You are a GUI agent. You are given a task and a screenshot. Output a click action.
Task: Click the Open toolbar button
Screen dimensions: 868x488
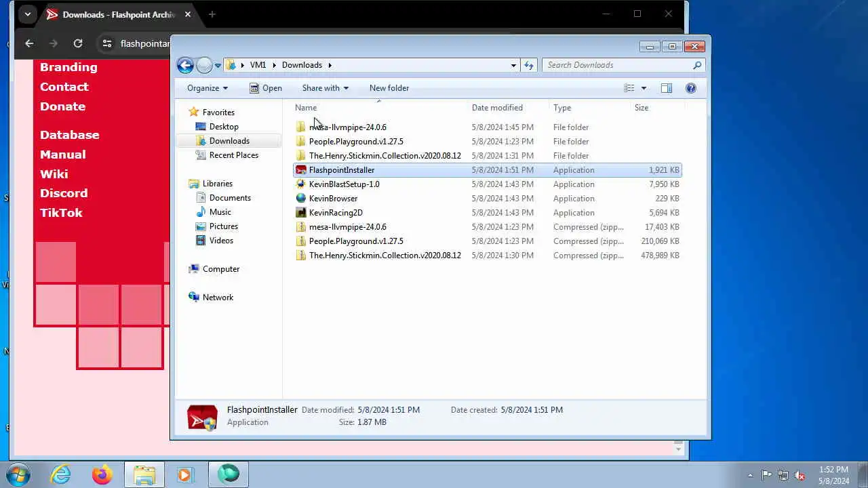pyautogui.click(x=266, y=88)
